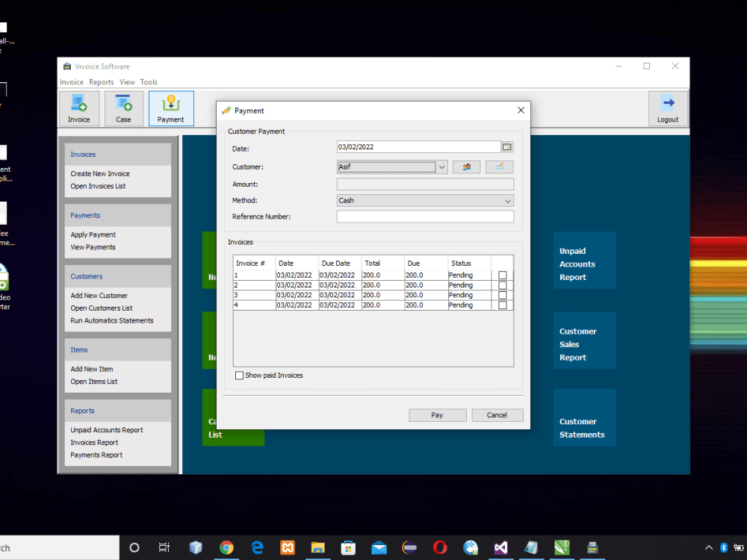
Task: Enable Show paid Invoices
Action: coord(240,375)
